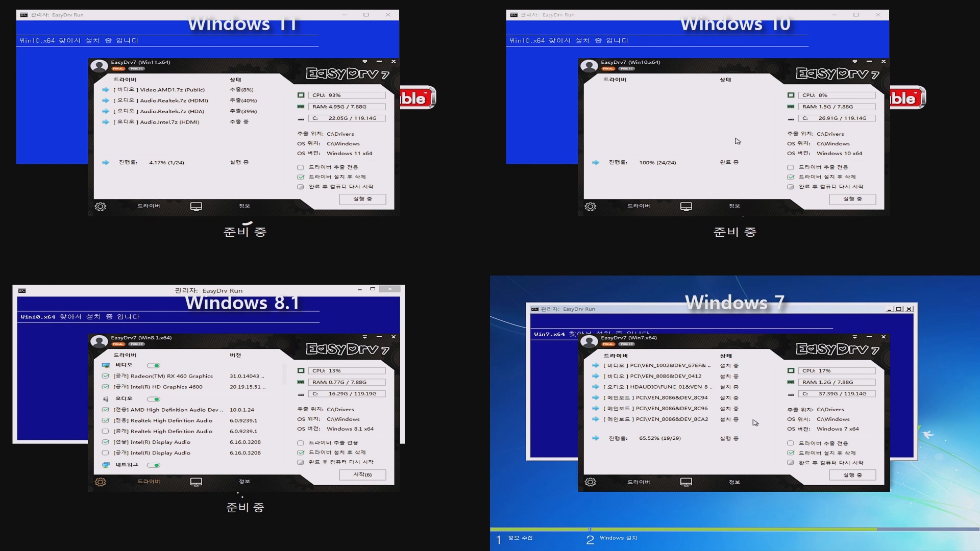Uncheck 드라이버 설치 후 삭제 in Win7 window

(791, 453)
